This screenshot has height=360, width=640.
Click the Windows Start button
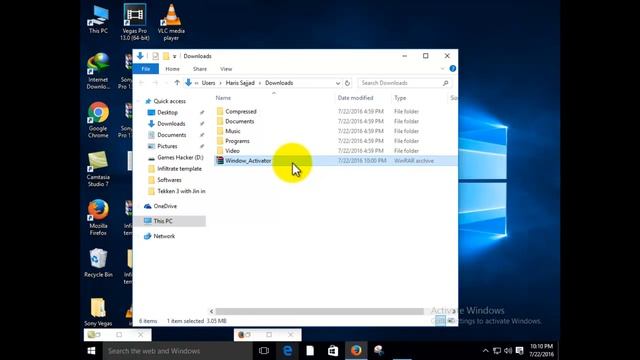(x=91, y=351)
